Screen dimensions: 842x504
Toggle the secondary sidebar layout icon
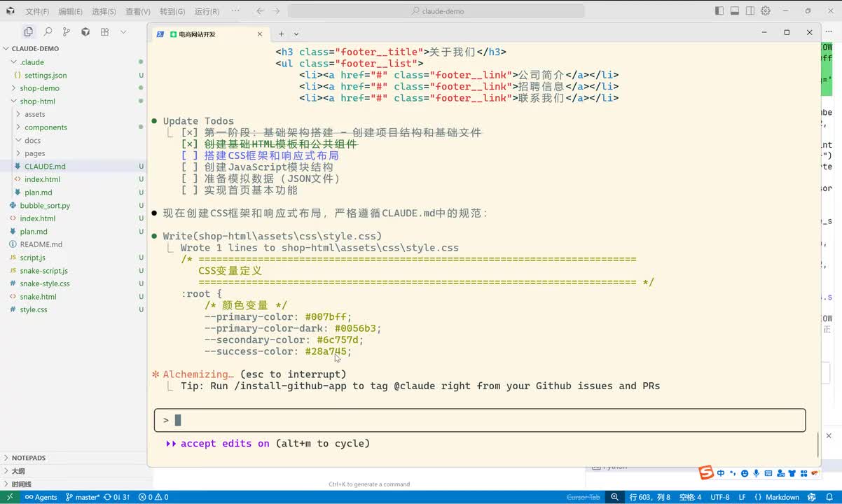[750, 11]
